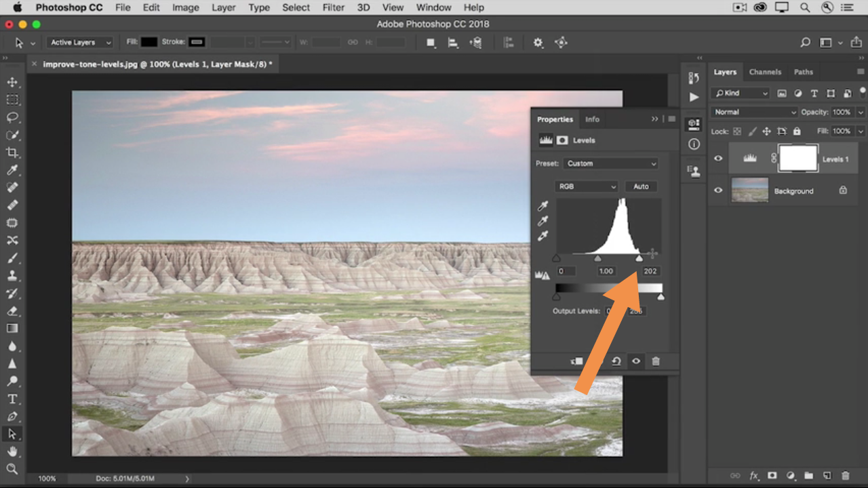Toggle adjustment visibility in Properties panel
The width and height of the screenshot is (868, 488).
tap(636, 361)
